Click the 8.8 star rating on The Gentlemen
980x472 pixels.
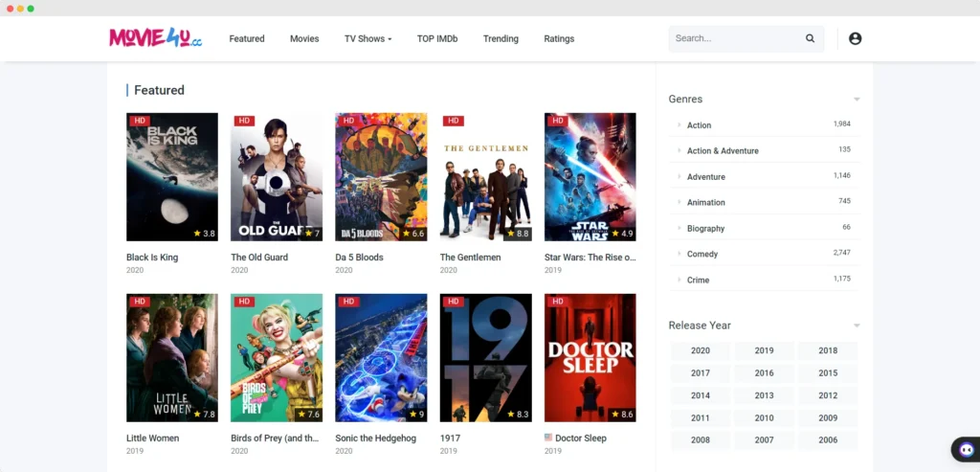pos(518,234)
